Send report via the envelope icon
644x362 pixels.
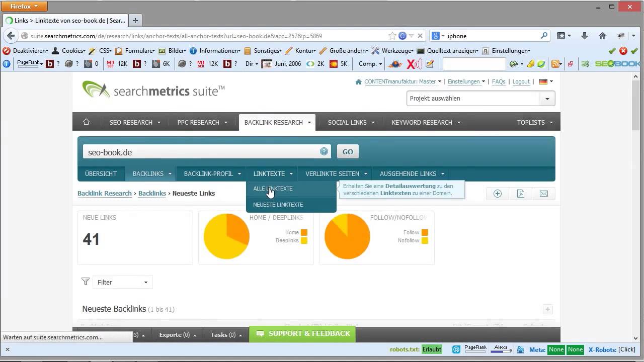(x=544, y=194)
